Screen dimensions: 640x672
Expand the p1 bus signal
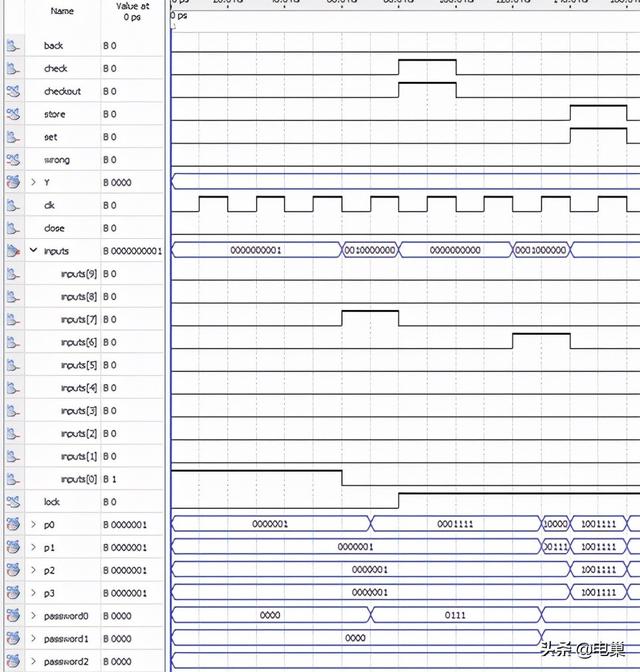(33, 547)
